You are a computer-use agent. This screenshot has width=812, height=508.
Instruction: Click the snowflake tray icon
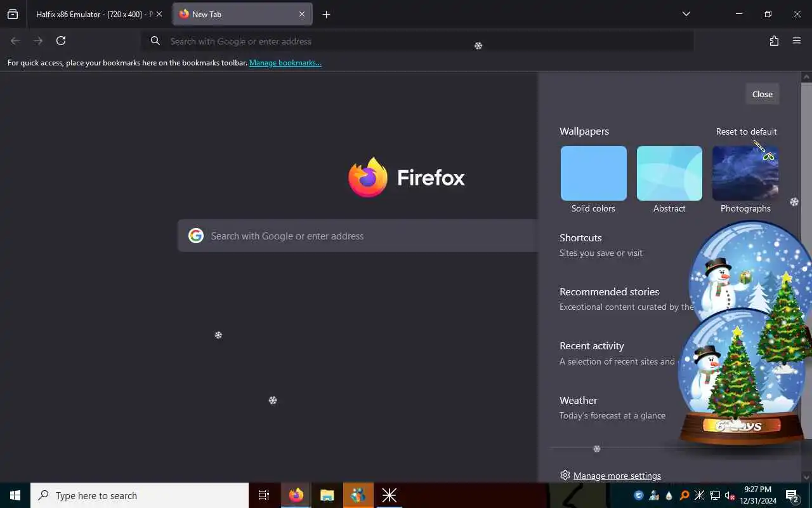click(x=700, y=495)
